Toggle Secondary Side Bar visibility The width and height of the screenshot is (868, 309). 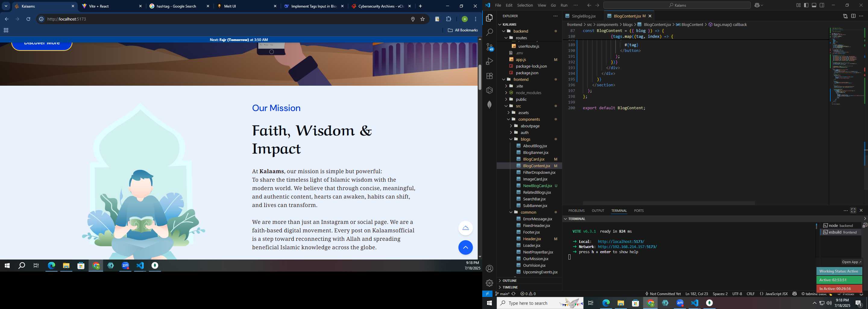pyautogui.click(x=822, y=5)
